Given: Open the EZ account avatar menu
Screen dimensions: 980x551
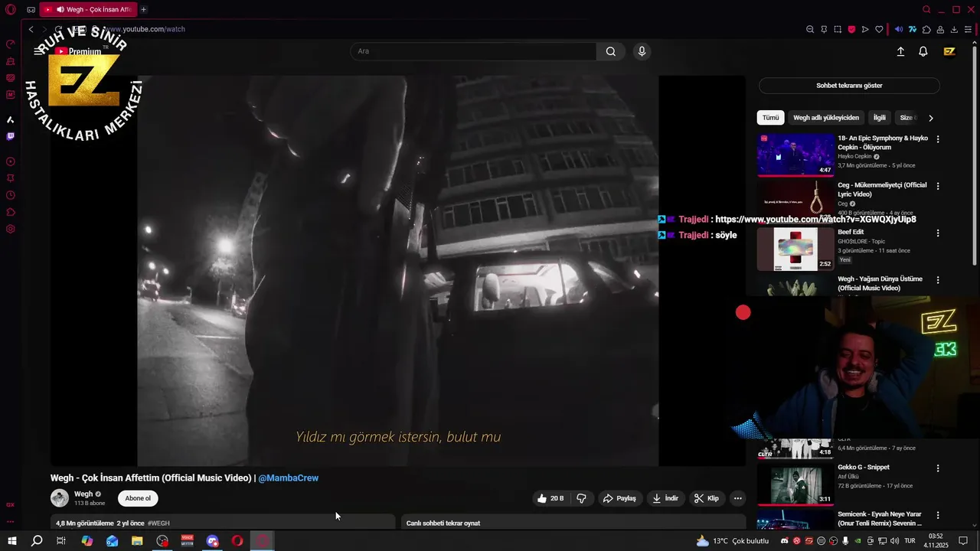Looking at the screenshot, I should click(x=949, y=51).
